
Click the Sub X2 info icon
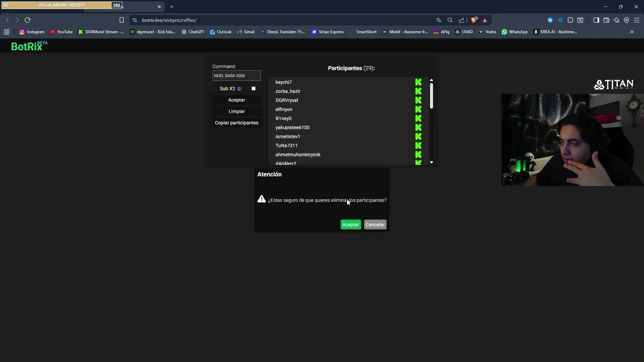(x=239, y=89)
